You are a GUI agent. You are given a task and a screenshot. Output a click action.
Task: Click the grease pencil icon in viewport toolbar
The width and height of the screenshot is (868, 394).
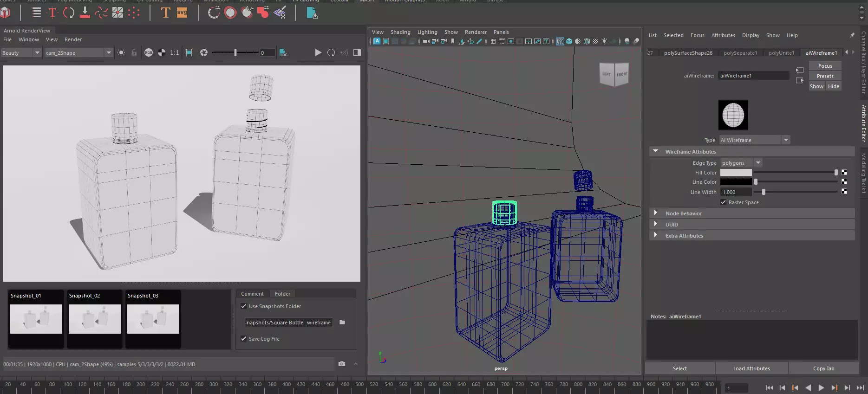[479, 41]
